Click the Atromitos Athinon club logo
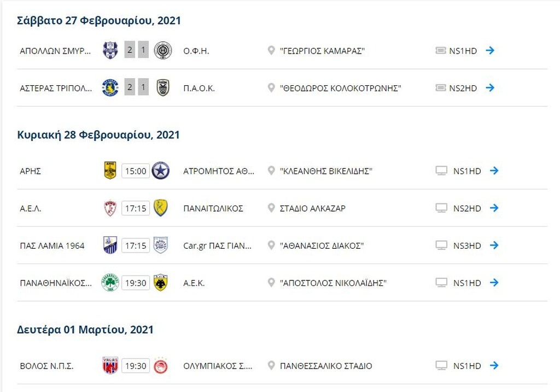The width and height of the screenshot is (560, 392). [x=161, y=171]
